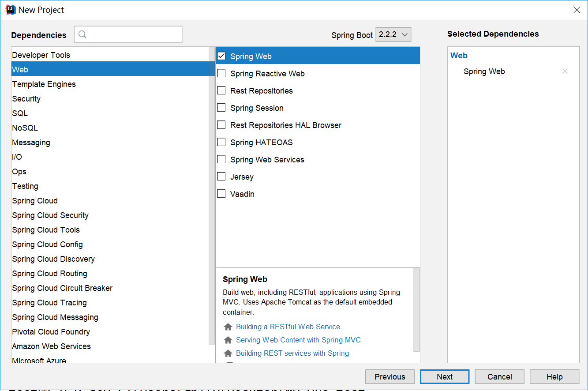Go back with the Previous button
This screenshot has width=588, height=391.
pyautogui.click(x=390, y=376)
